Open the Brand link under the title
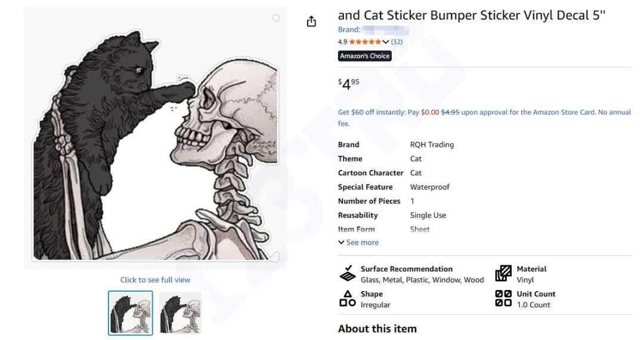 coord(364,29)
